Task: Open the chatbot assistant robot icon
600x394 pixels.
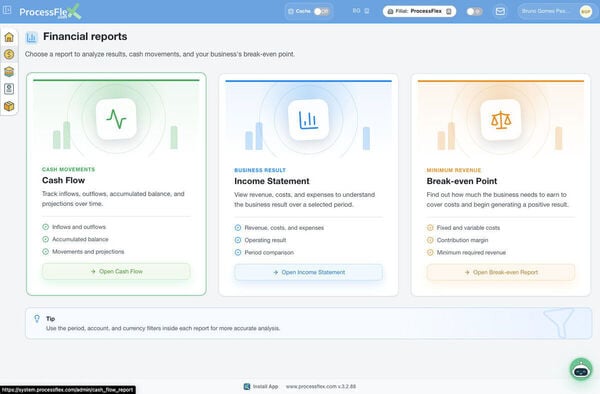Action: [581, 370]
